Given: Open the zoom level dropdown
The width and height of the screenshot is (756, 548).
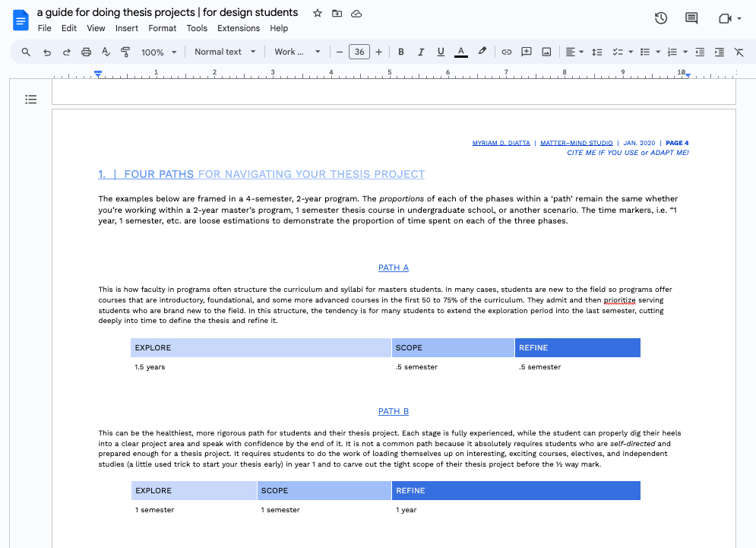Looking at the screenshot, I should (x=159, y=52).
